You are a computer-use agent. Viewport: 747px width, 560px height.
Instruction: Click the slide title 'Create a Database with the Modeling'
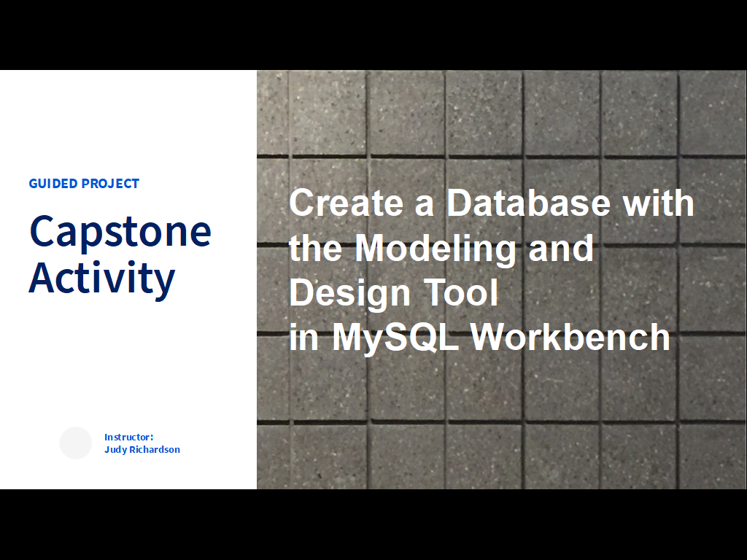click(492, 270)
